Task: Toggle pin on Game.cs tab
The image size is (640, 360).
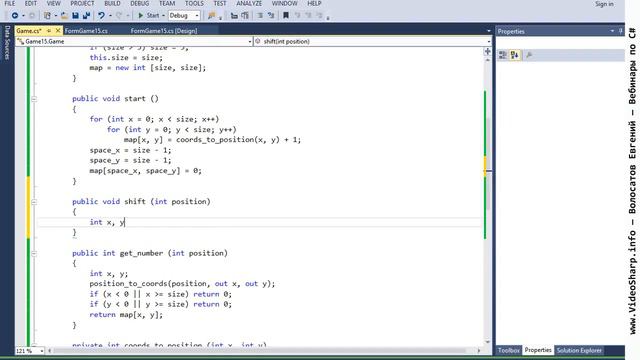Action: [x=49, y=31]
